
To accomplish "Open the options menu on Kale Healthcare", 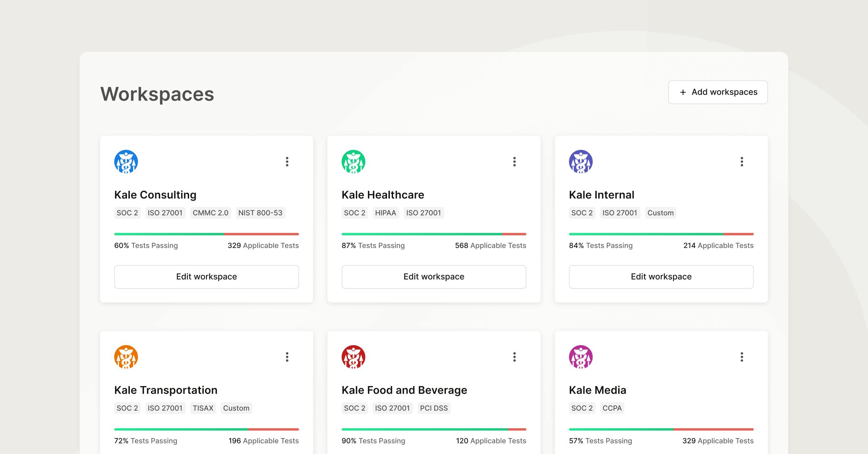I will pyautogui.click(x=514, y=162).
